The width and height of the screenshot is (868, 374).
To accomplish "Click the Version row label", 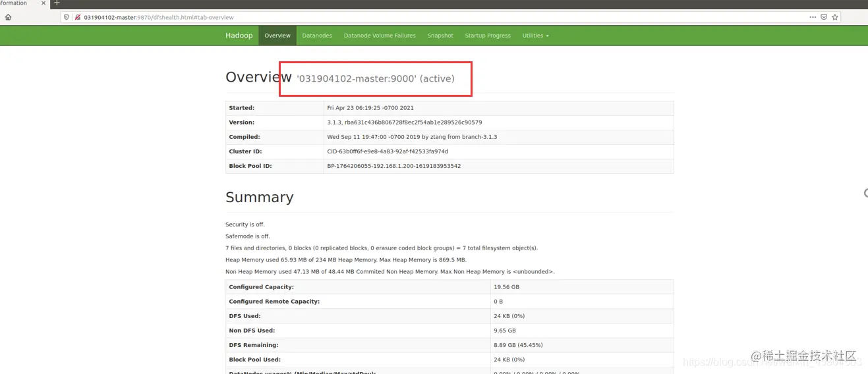I will (241, 122).
